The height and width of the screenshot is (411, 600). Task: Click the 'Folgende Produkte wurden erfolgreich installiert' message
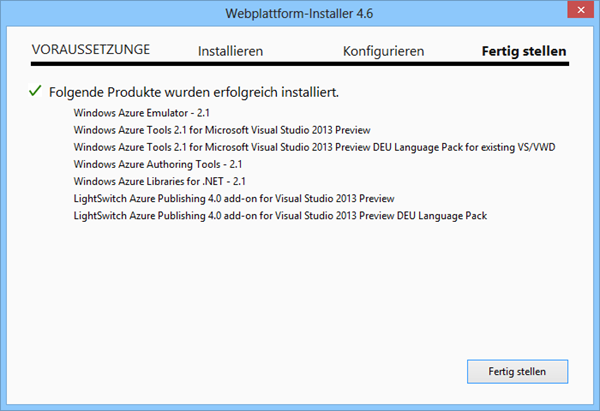(194, 91)
